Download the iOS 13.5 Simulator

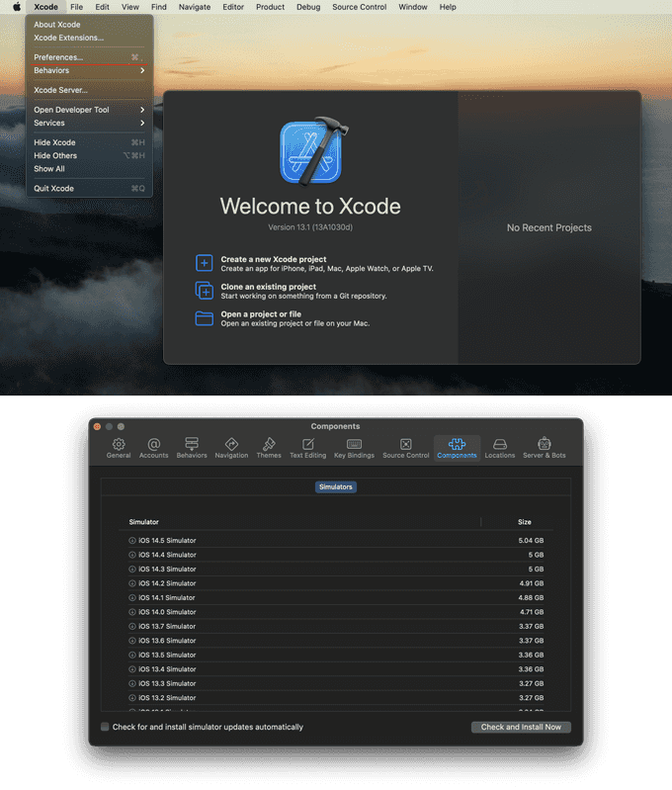(132, 655)
